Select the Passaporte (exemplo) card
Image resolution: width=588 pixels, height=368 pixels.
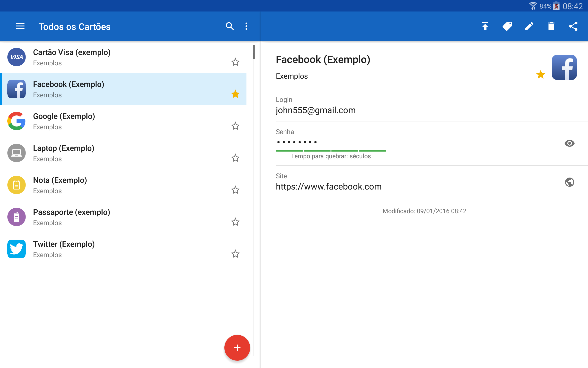[x=123, y=217]
